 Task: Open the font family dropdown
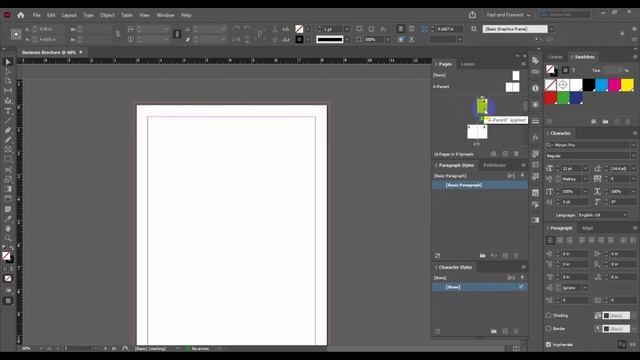pyautogui.click(x=633, y=145)
